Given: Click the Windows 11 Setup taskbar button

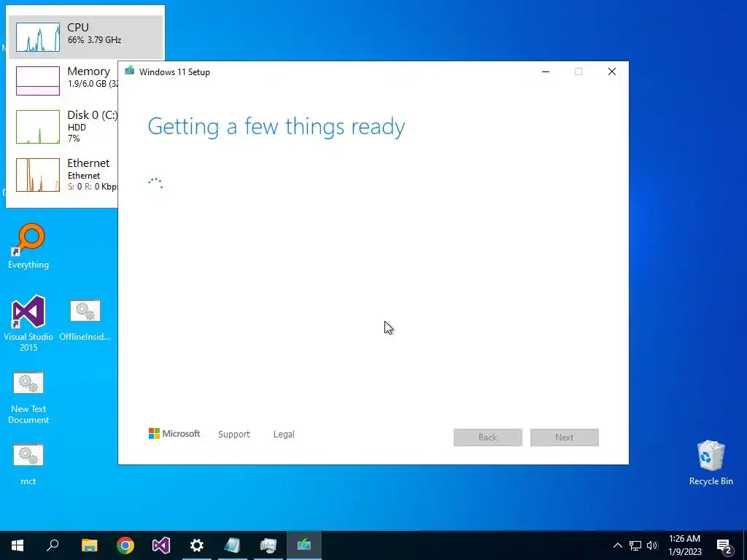Looking at the screenshot, I should pyautogui.click(x=304, y=545).
